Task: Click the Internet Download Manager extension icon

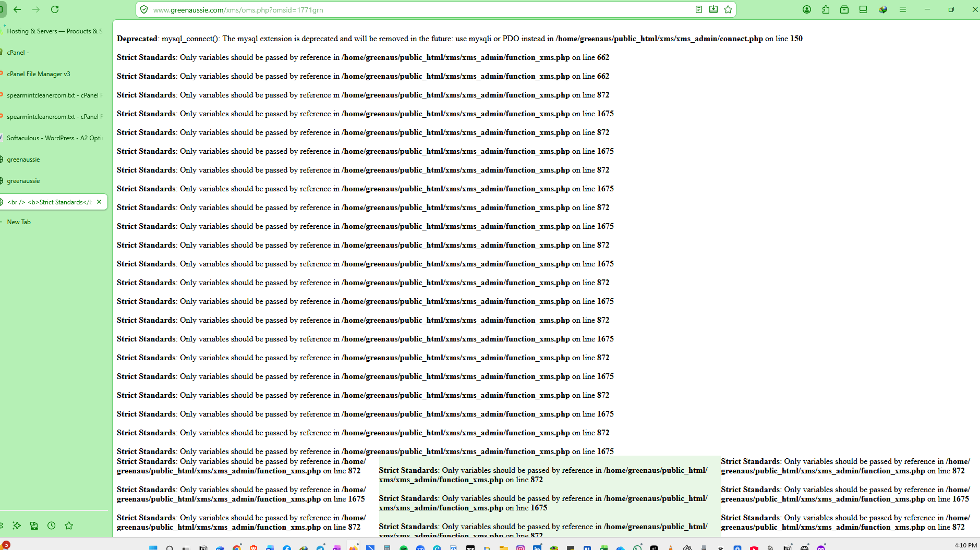Action: [x=882, y=9]
